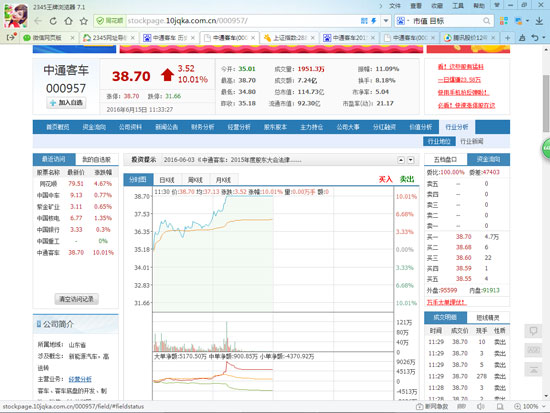
Task: Go to browser home page icon
Action: tap(68, 21)
